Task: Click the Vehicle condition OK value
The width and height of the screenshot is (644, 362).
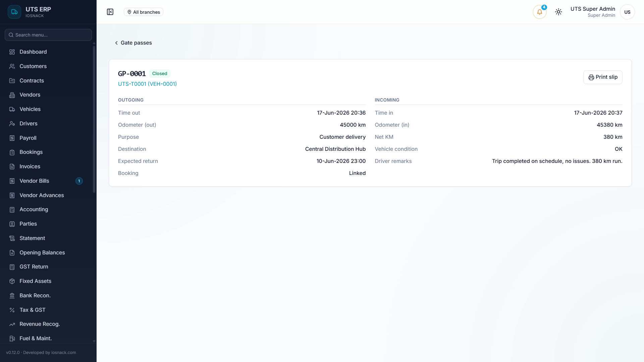Action: pos(619,149)
